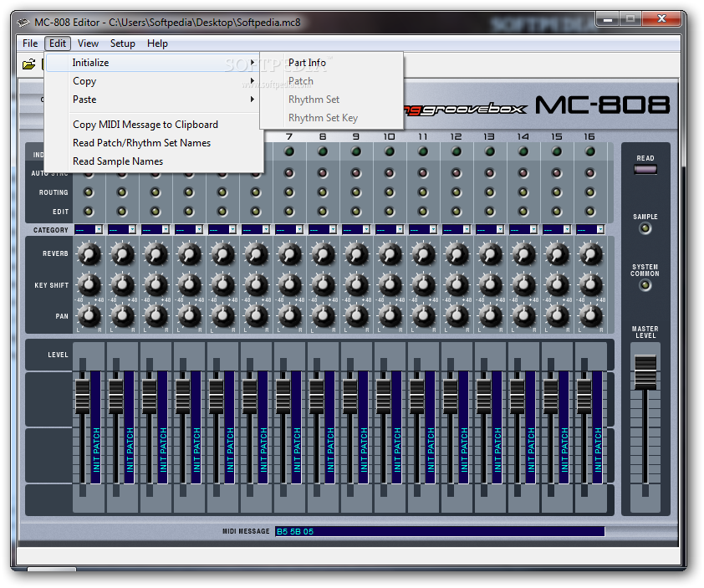
Task: Click the Pan knob for part 14
Action: 523,316
